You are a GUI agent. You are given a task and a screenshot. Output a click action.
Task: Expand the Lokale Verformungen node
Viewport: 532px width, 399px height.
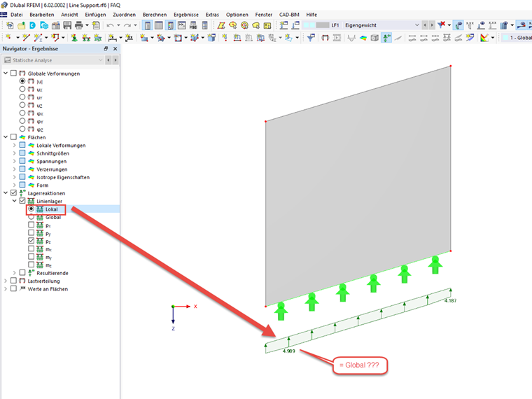(x=14, y=145)
